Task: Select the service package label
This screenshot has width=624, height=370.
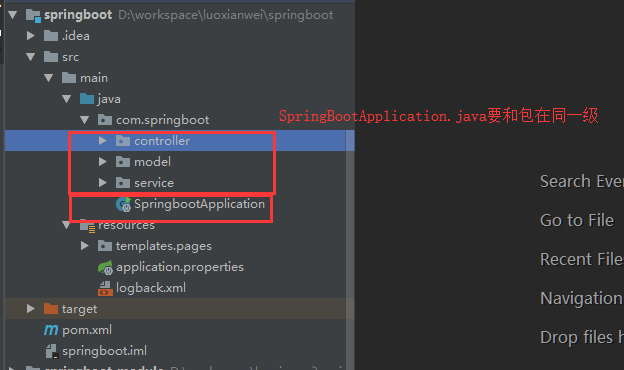Action: point(154,183)
